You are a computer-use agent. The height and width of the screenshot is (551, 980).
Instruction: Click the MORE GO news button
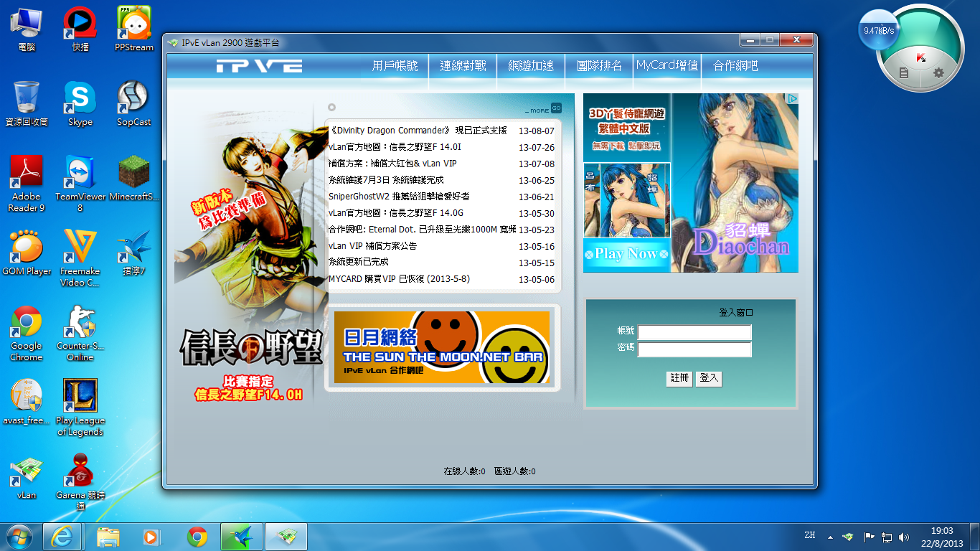tap(555, 109)
